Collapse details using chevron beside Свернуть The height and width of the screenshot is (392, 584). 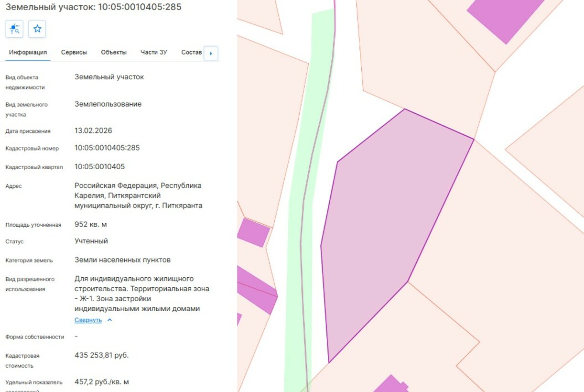109,320
